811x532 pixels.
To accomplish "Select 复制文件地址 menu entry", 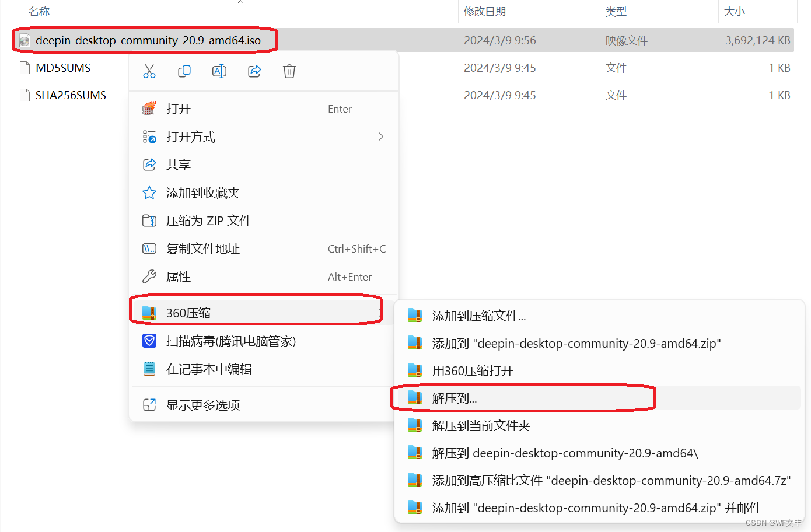I will tap(264, 249).
